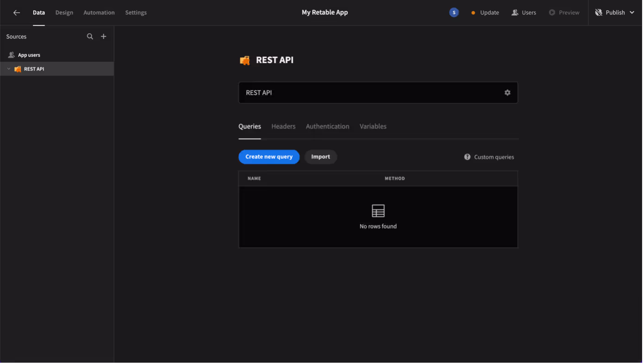
Task: Open the Authentication tab
Action: tap(328, 127)
